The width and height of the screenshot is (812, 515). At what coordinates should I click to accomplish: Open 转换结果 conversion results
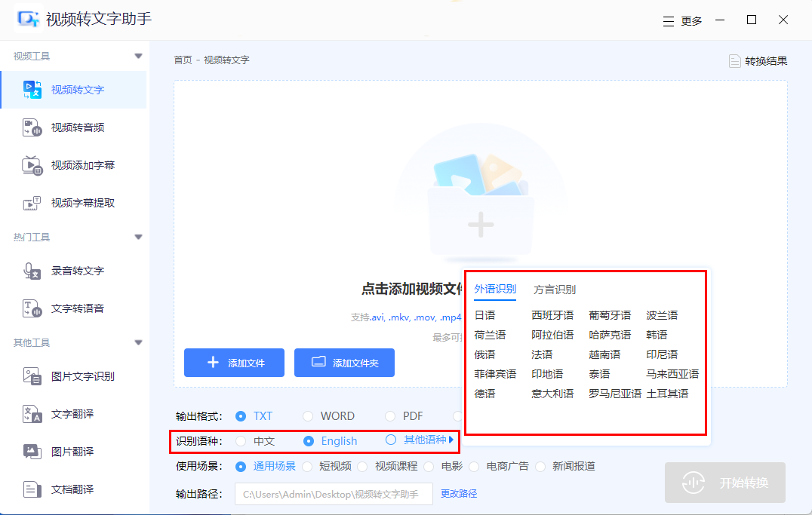point(758,61)
